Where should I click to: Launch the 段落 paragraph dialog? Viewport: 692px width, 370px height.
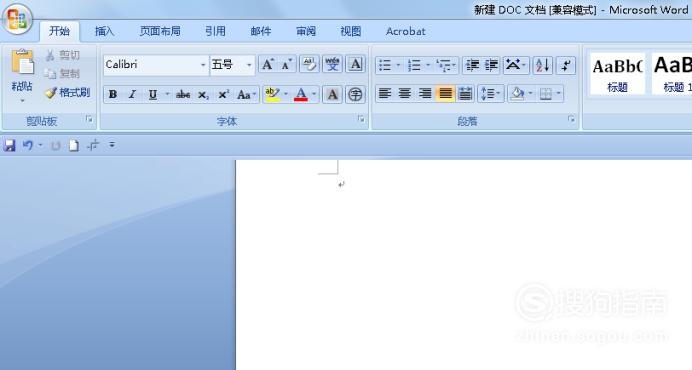(x=572, y=119)
